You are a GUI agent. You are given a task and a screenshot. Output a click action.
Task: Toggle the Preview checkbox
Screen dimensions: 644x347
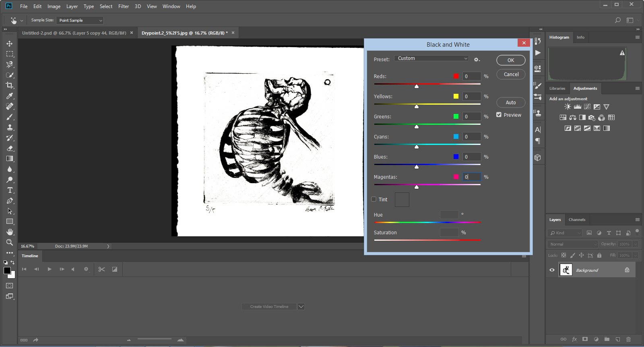coord(499,115)
